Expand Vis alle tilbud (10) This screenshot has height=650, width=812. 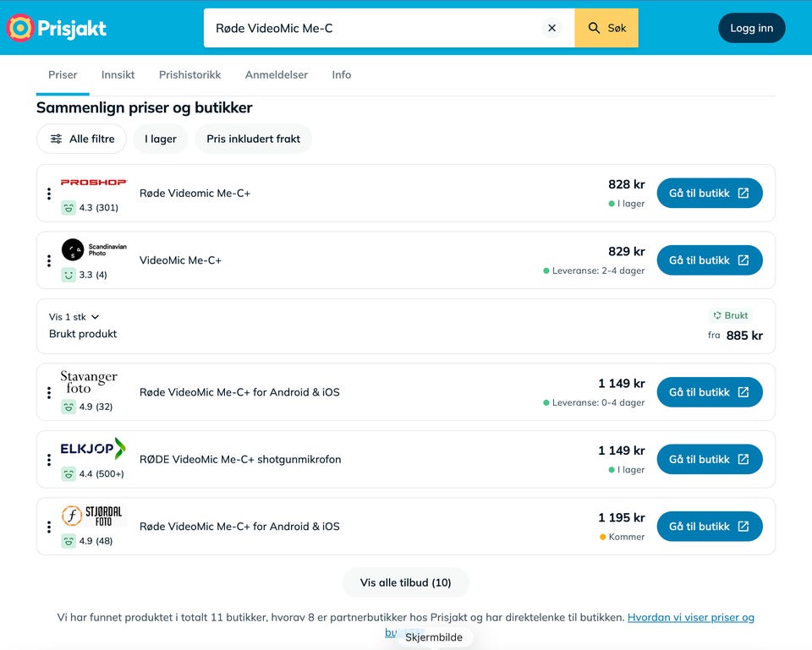pyautogui.click(x=405, y=582)
